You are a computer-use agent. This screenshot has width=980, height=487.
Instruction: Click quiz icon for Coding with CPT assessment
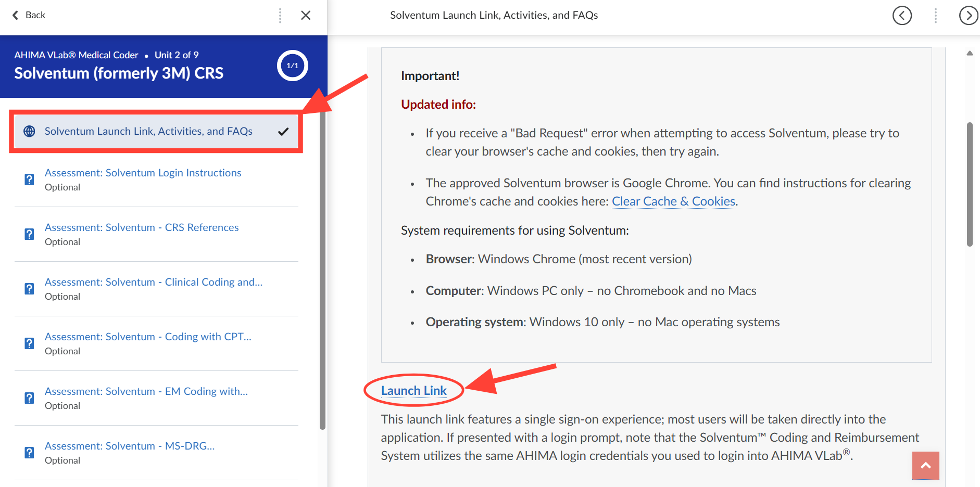[30, 343]
